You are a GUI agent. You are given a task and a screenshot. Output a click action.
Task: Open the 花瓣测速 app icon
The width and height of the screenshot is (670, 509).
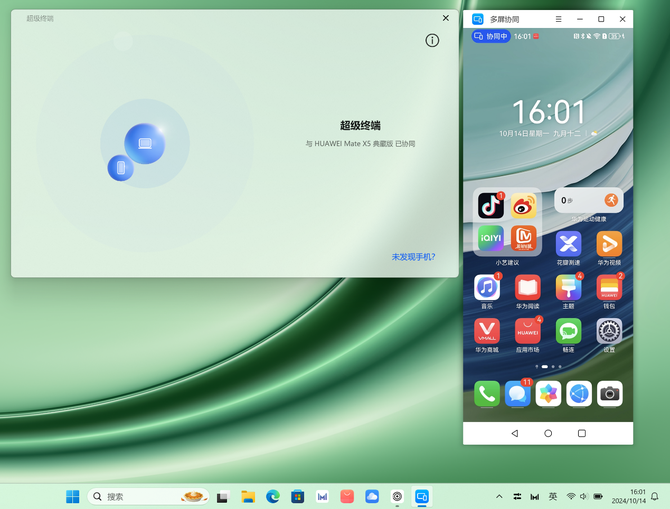pyautogui.click(x=568, y=244)
